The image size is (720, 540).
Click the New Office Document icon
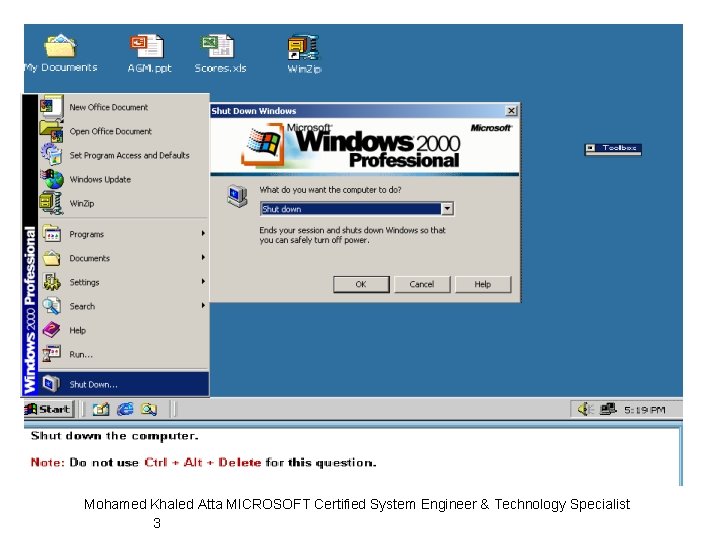(51, 107)
